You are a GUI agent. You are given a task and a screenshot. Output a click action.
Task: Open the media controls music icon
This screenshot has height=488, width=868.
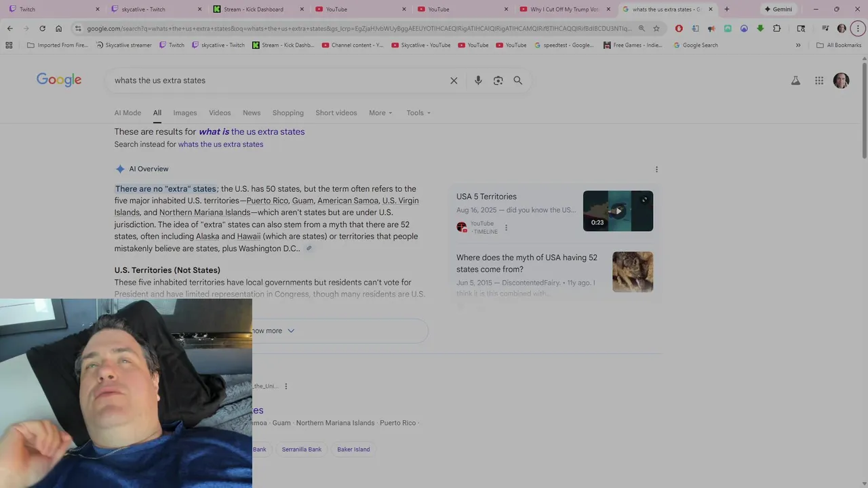825,28
